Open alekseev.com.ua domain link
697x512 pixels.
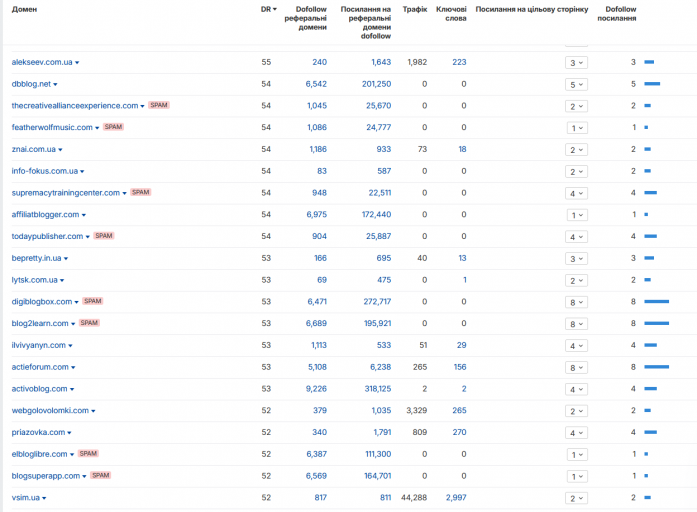(x=42, y=62)
